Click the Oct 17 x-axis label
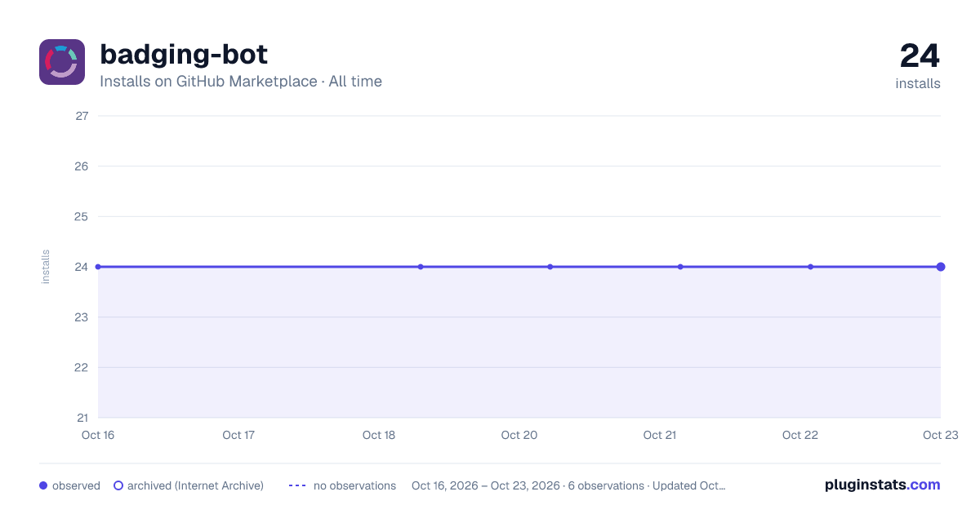 [238, 436]
